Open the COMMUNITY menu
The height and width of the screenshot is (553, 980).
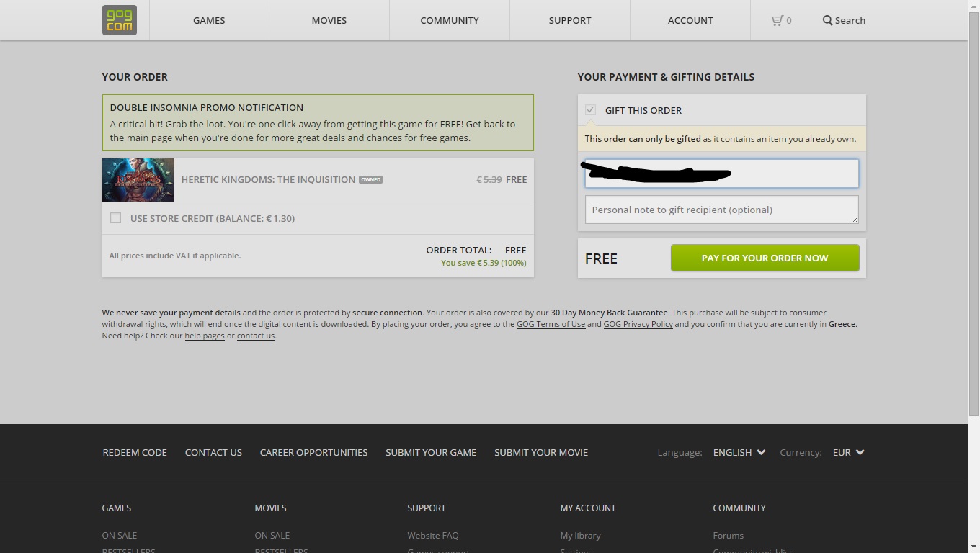click(450, 20)
